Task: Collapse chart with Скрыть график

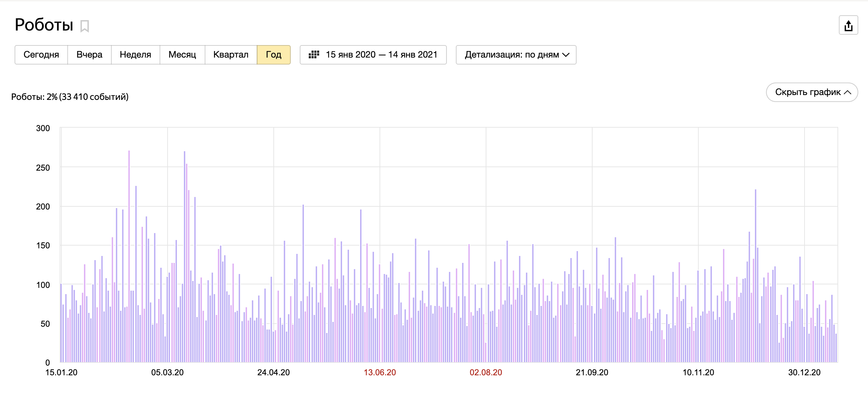Action: pos(808,92)
